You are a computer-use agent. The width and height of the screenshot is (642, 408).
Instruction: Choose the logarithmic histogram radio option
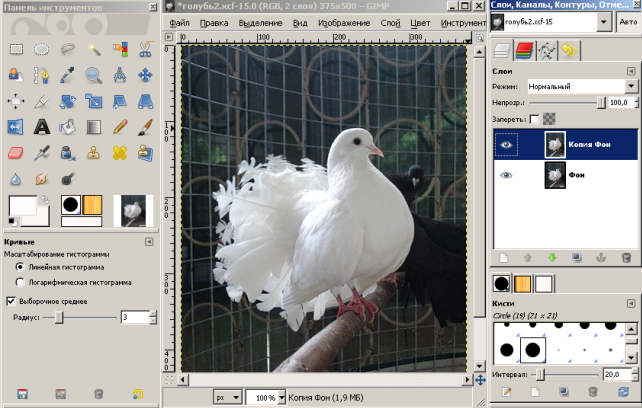[x=20, y=282]
